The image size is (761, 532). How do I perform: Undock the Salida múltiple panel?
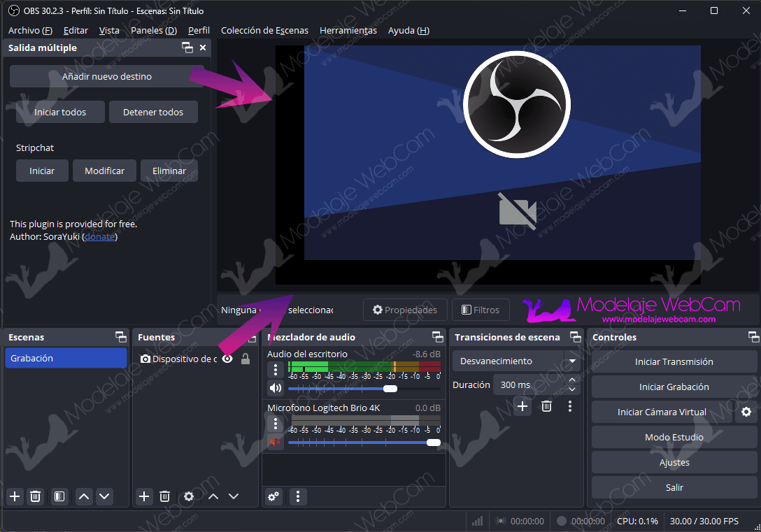[187, 48]
